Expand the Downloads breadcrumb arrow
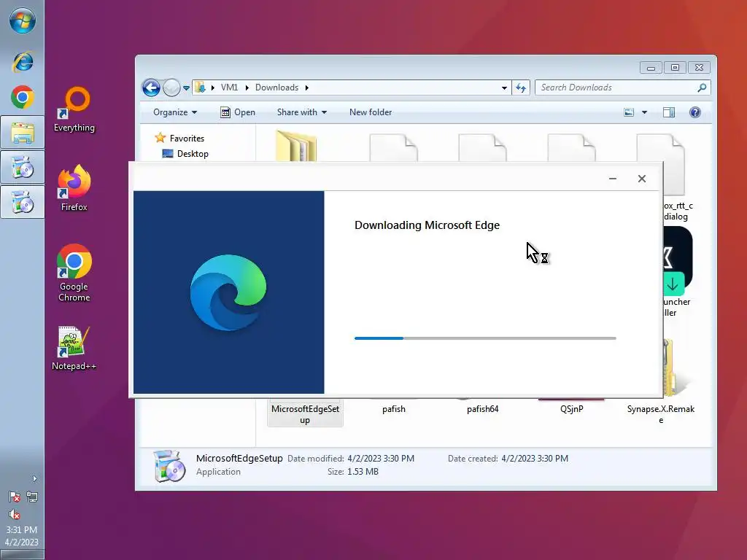747x560 pixels. point(307,87)
